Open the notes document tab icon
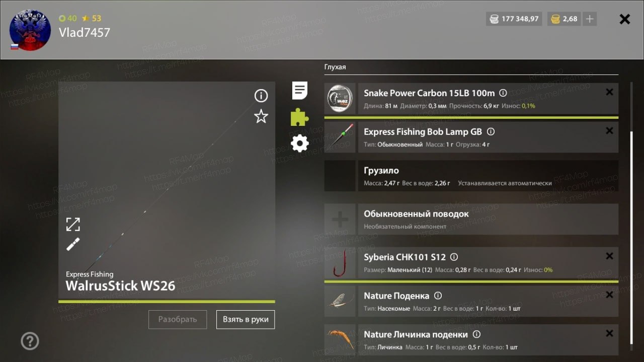The height and width of the screenshot is (362, 644). pos(300,91)
